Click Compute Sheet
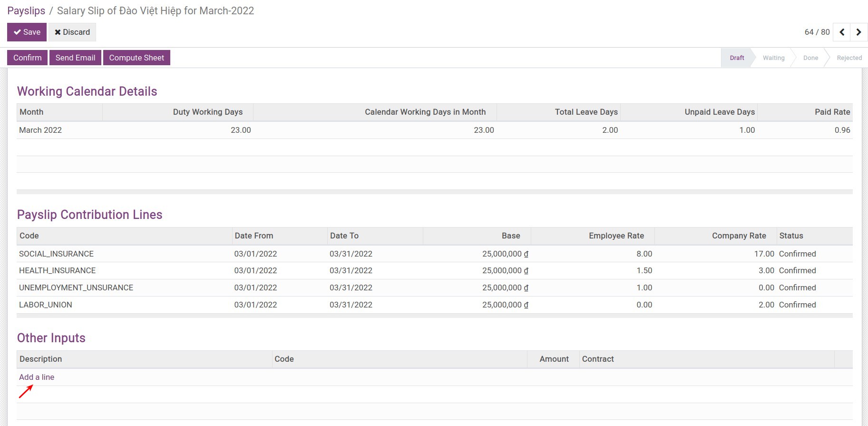 137,58
